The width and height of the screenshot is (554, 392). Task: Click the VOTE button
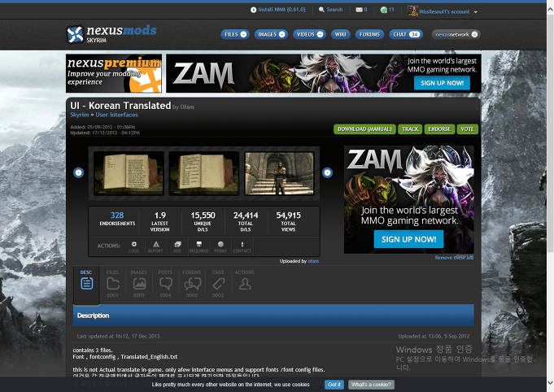click(x=467, y=129)
